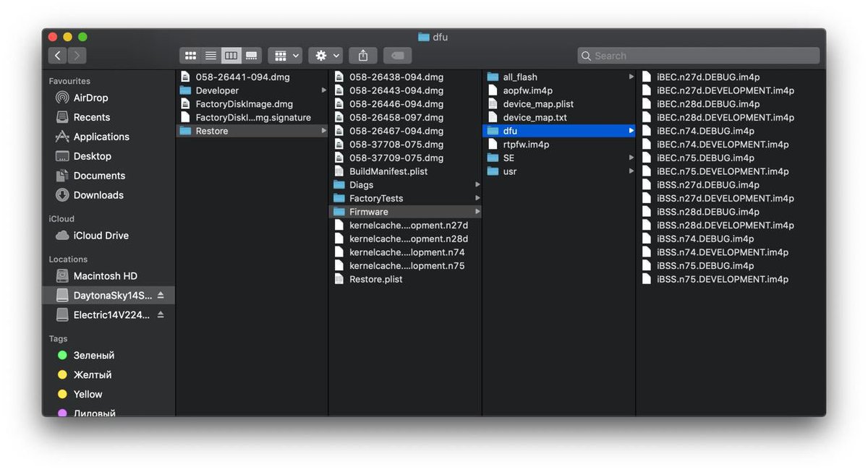The height and width of the screenshot is (472, 868).
Task: Click the Edit Tags toolbar button
Action: [397, 56]
